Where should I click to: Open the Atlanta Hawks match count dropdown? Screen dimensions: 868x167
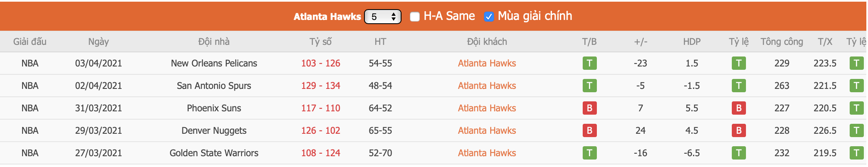382,17
